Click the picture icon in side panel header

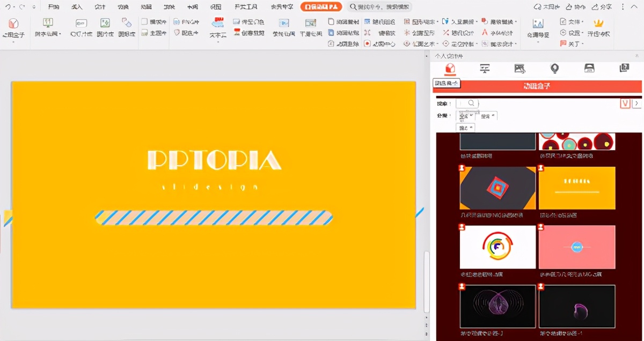tap(519, 68)
